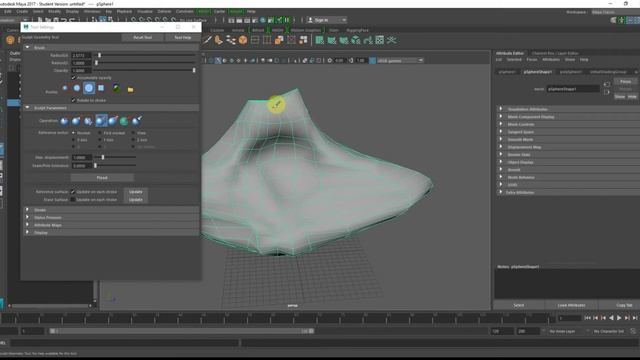Browse brush profiles via folder icon
This screenshot has width=640, height=360.
tap(130, 89)
